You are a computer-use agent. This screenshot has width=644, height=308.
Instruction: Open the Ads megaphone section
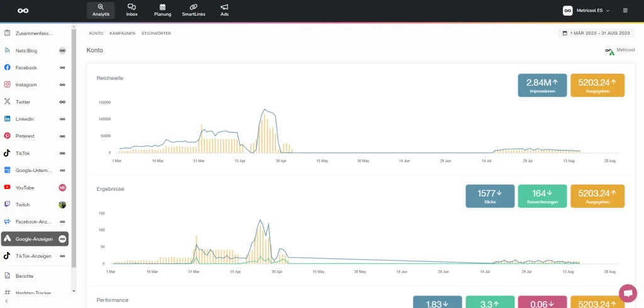coord(225,10)
